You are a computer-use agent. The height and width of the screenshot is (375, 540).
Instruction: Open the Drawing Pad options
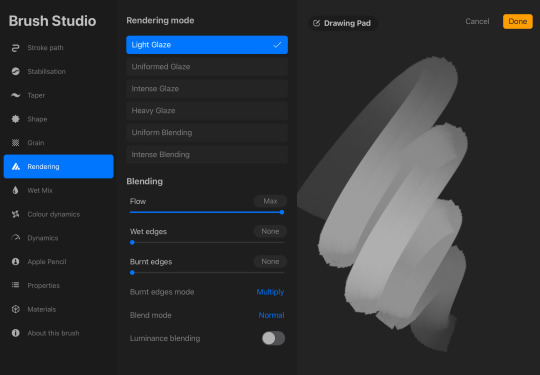click(342, 23)
